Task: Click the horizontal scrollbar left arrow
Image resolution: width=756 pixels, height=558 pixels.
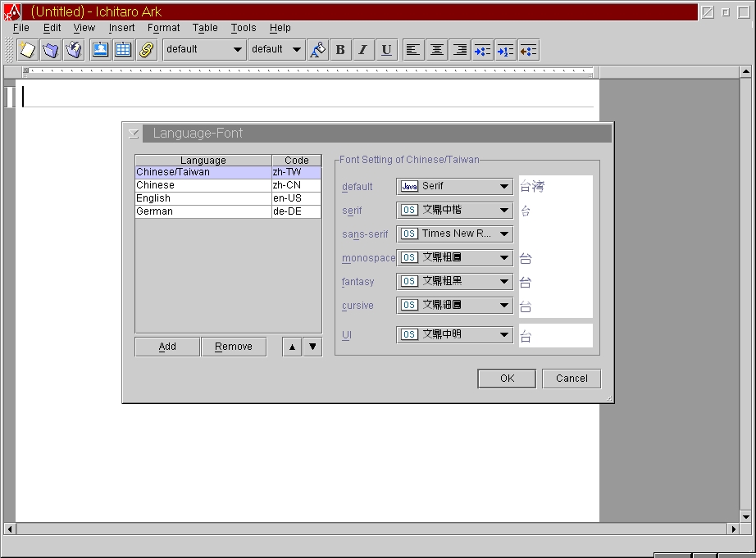Action: (x=10, y=529)
